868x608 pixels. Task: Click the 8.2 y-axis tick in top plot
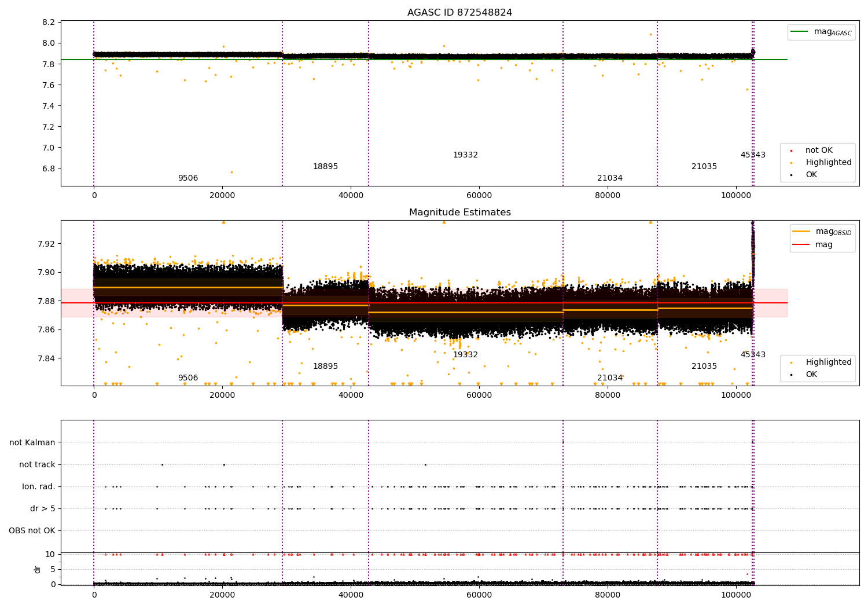click(49, 23)
